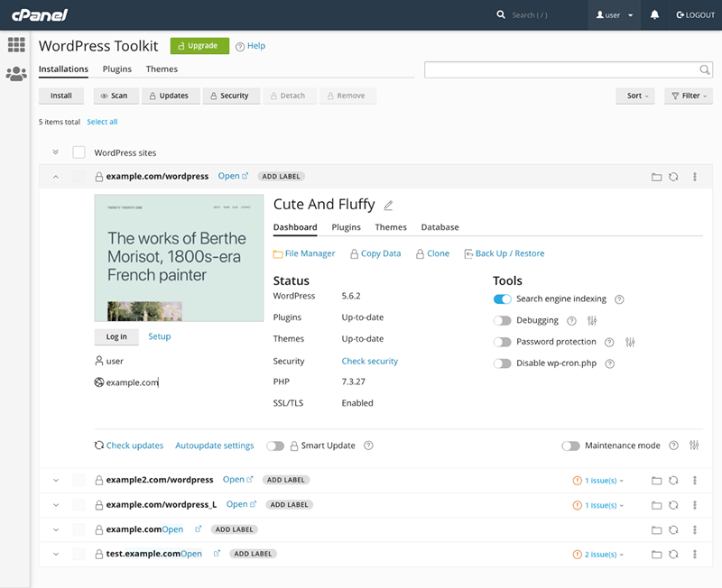Screen dimensions: 722x588
Task: Open the folder icon on example.com/wordpress row
Action: pyautogui.click(x=656, y=177)
